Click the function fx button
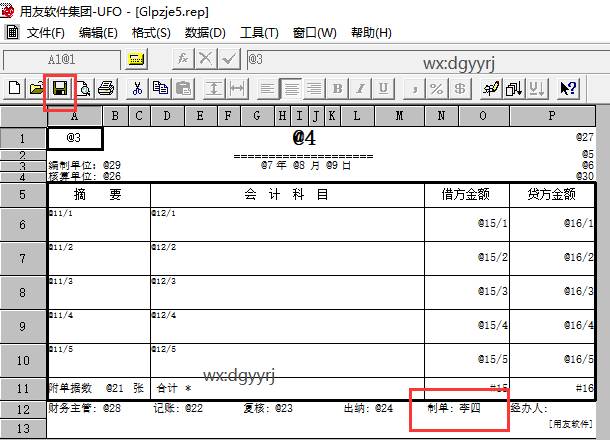 click(183, 59)
